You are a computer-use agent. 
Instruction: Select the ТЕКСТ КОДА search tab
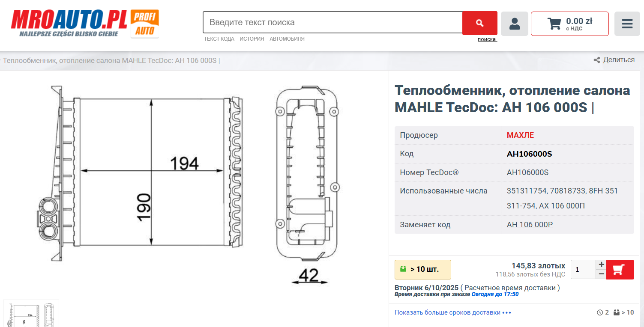219,39
